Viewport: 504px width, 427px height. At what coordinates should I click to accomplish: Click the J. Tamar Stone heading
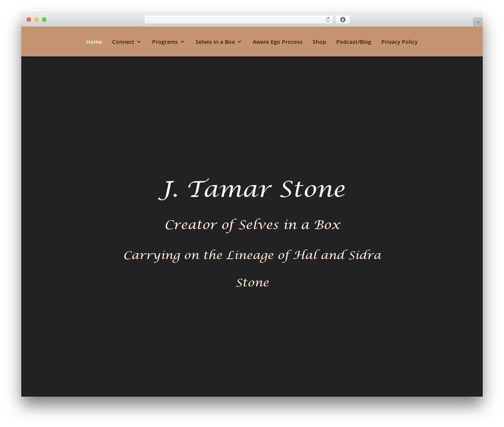[x=252, y=189]
